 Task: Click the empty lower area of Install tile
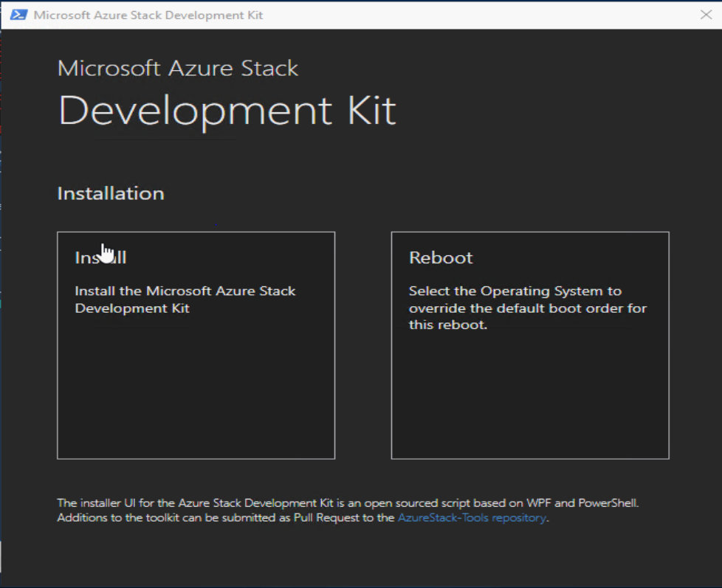[196, 391]
